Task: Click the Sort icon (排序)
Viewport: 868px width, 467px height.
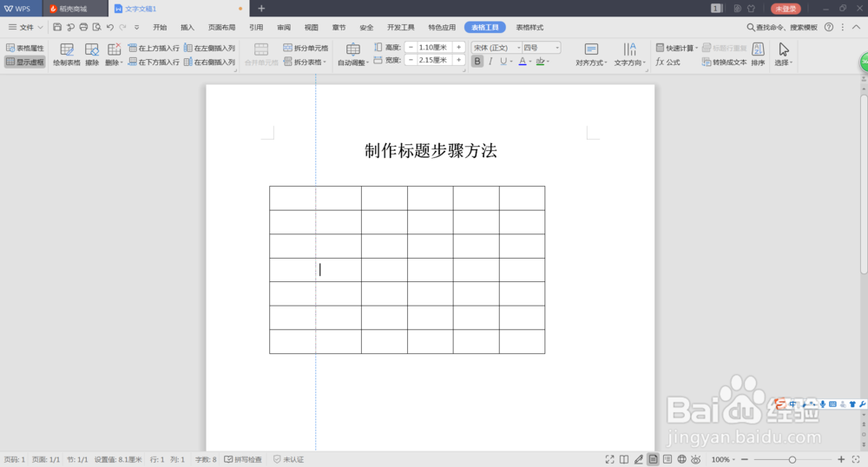Action: pyautogui.click(x=758, y=55)
